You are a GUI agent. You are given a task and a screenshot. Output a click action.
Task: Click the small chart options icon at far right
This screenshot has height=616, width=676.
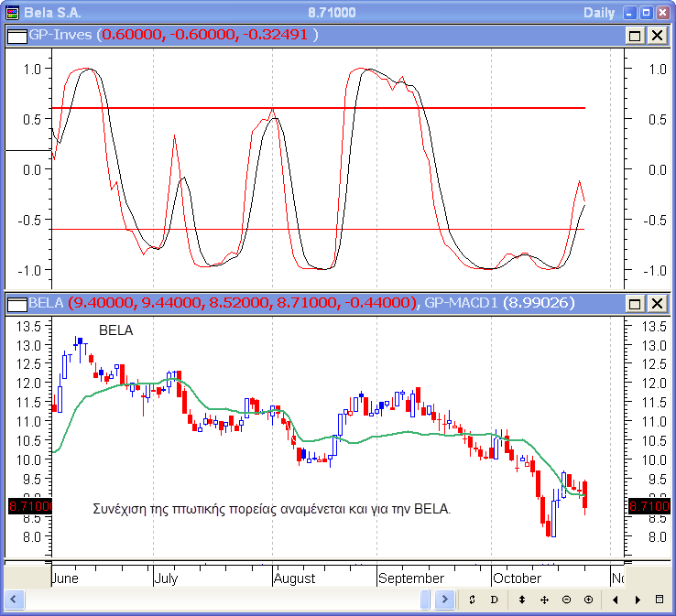coord(660,600)
